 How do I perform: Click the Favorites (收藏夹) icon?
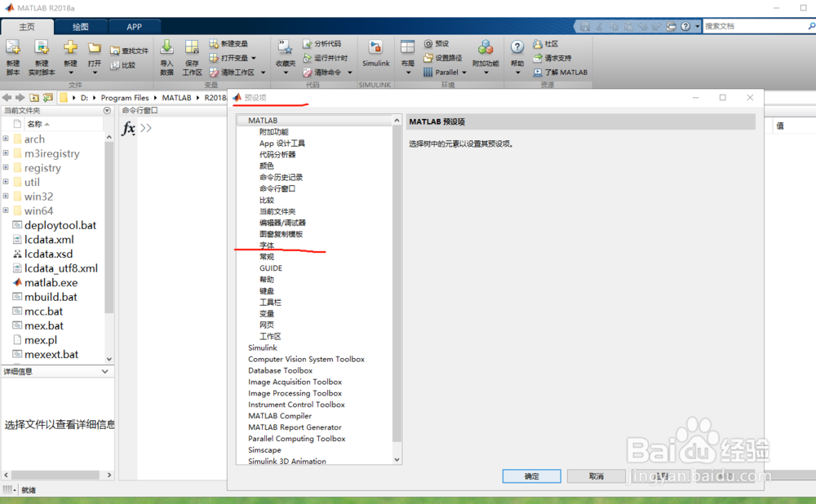click(x=285, y=48)
